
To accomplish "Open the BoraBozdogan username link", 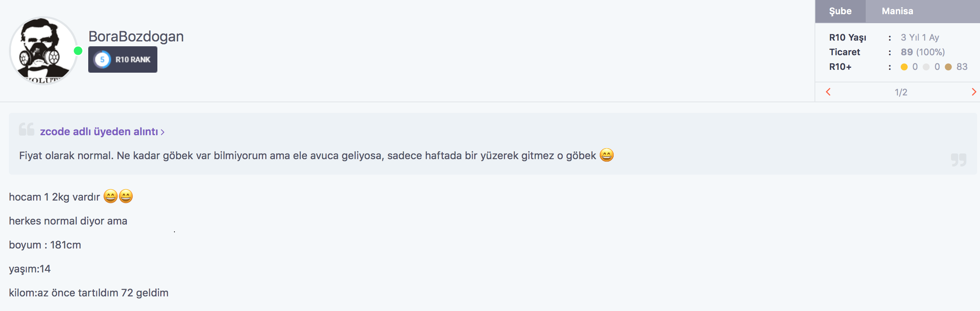I will click(136, 37).
